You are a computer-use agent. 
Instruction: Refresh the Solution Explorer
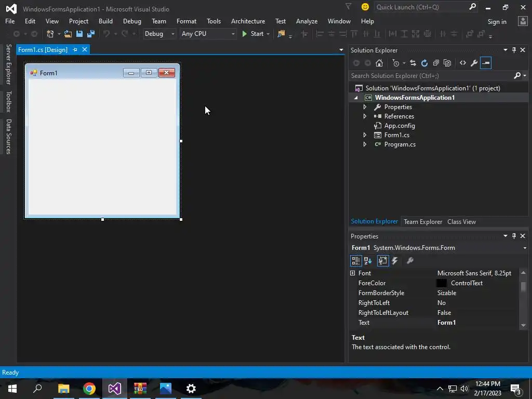[x=424, y=63]
